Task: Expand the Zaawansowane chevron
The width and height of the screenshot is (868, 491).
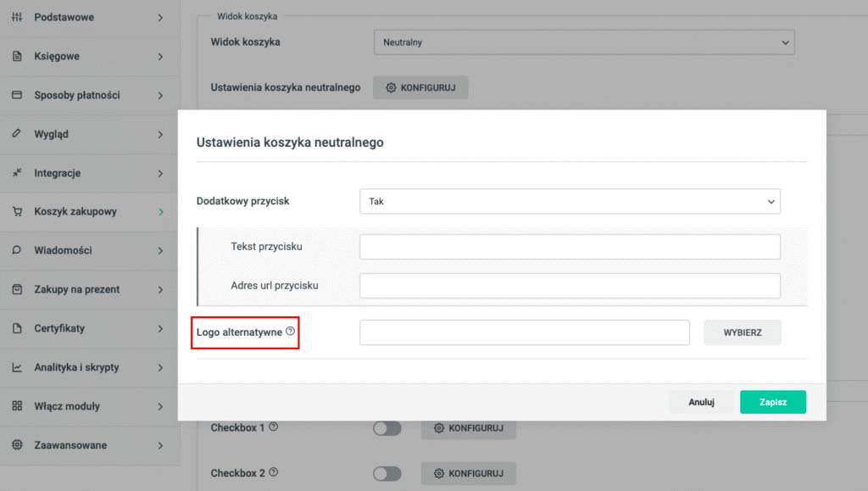Action: 160,445
